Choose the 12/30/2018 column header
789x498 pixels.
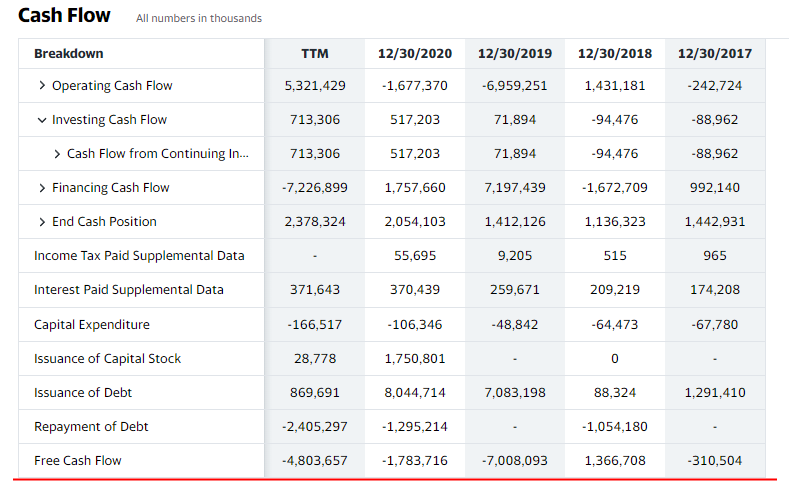615,53
